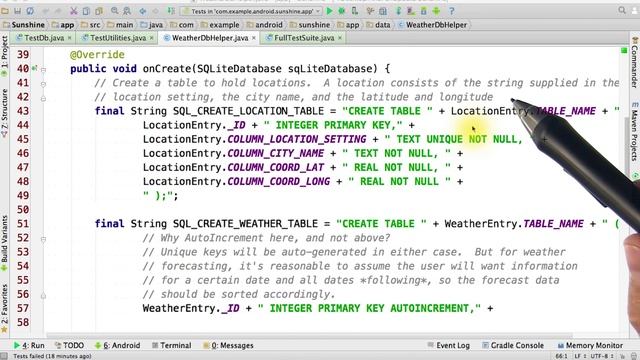Click the java breadcrumb

(151, 25)
